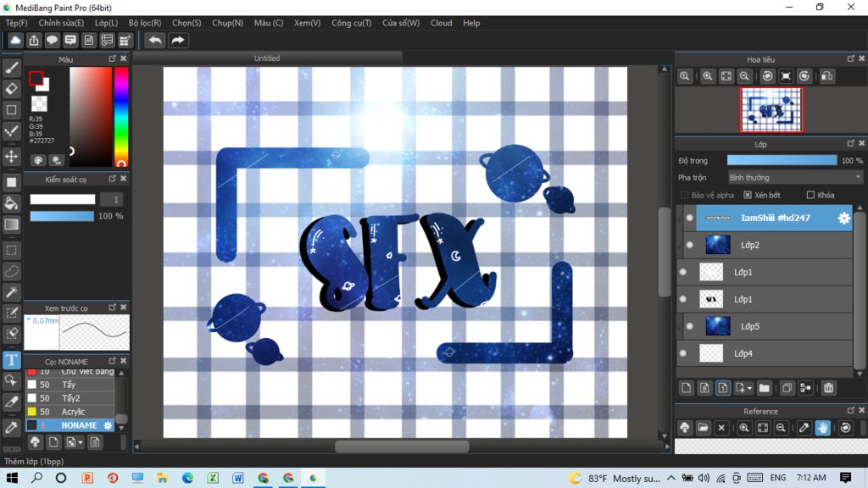Show hidden icons chevron in system tray
Image resolution: width=868 pixels, height=488 pixels.
pyautogui.click(x=671, y=478)
